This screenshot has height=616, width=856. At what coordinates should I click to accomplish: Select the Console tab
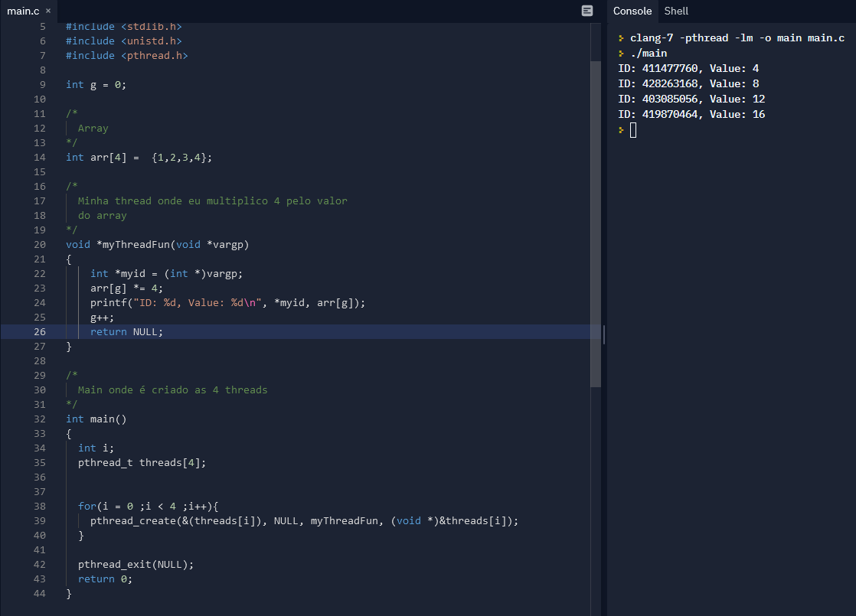point(632,11)
